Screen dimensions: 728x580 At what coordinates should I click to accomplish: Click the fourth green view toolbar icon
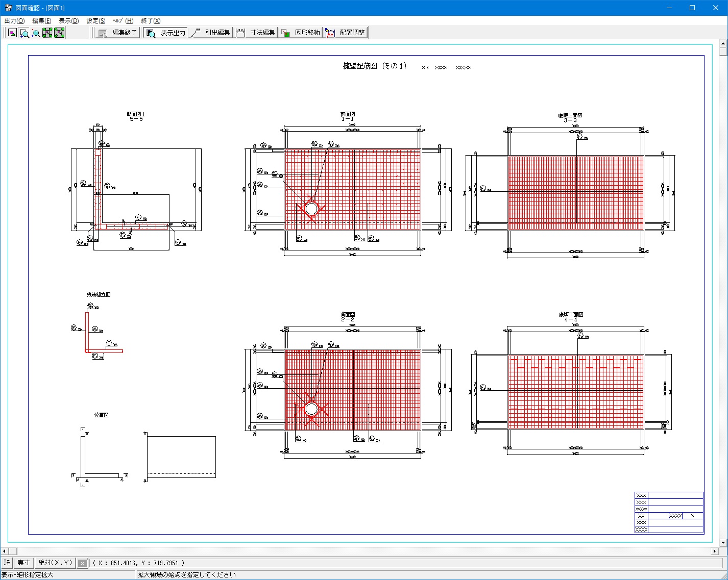pyautogui.click(x=47, y=33)
